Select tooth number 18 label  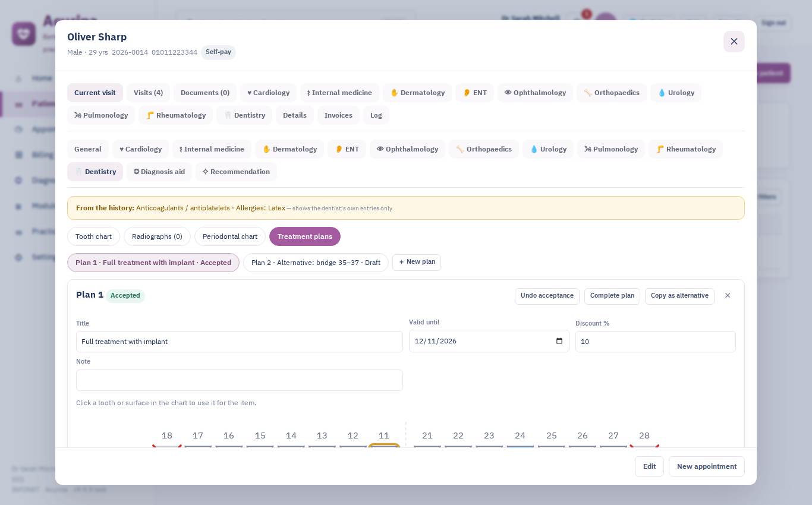click(167, 435)
